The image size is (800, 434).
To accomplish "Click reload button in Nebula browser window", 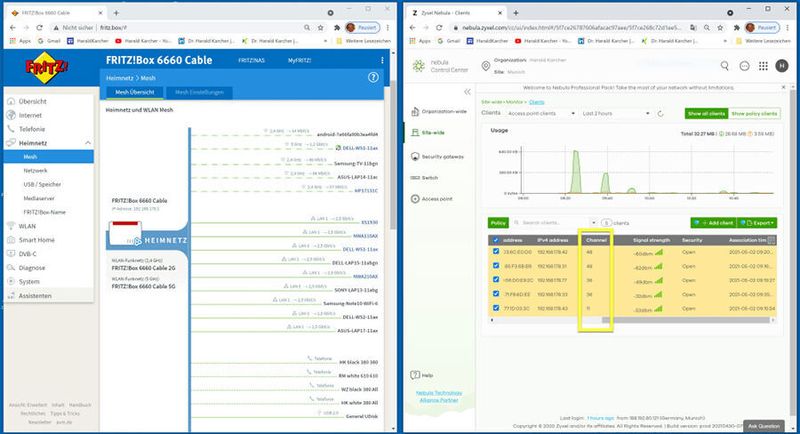I will tap(439, 28).
